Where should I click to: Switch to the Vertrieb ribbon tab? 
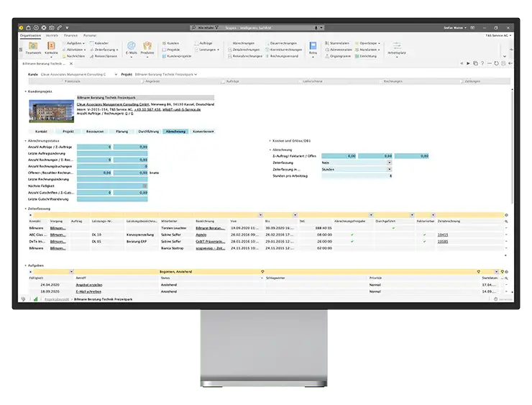pyautogui.click(x=52, y=35)
